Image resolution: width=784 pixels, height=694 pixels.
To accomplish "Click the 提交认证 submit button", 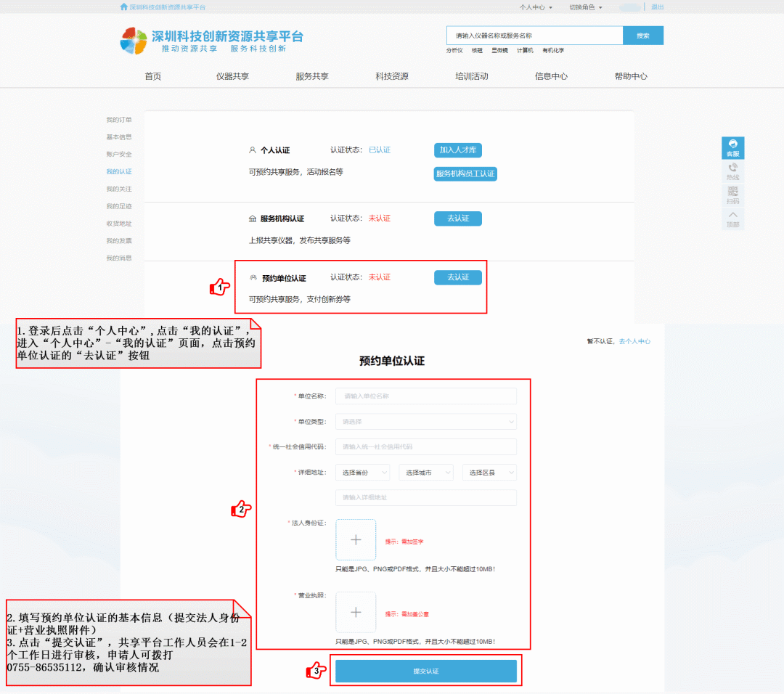I will [426, 671].
